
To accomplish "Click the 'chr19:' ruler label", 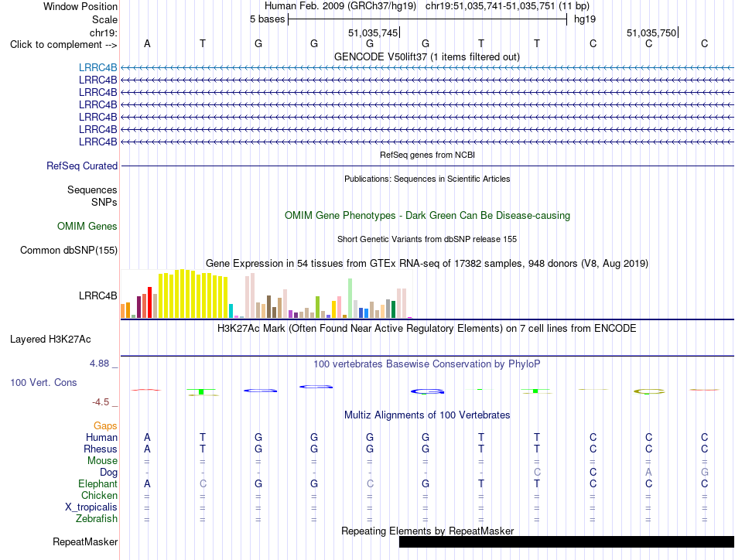I will tap(103, 32).
